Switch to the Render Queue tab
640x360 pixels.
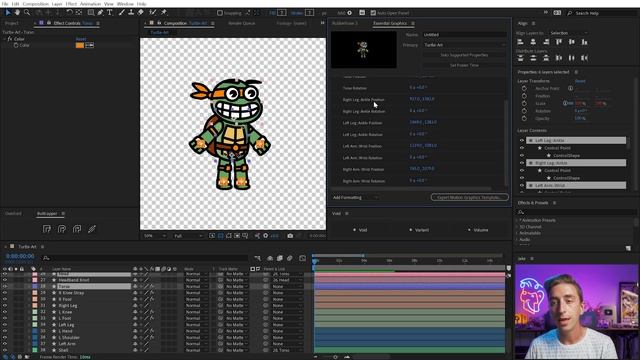pyautogui.click(x=242, y=23)
